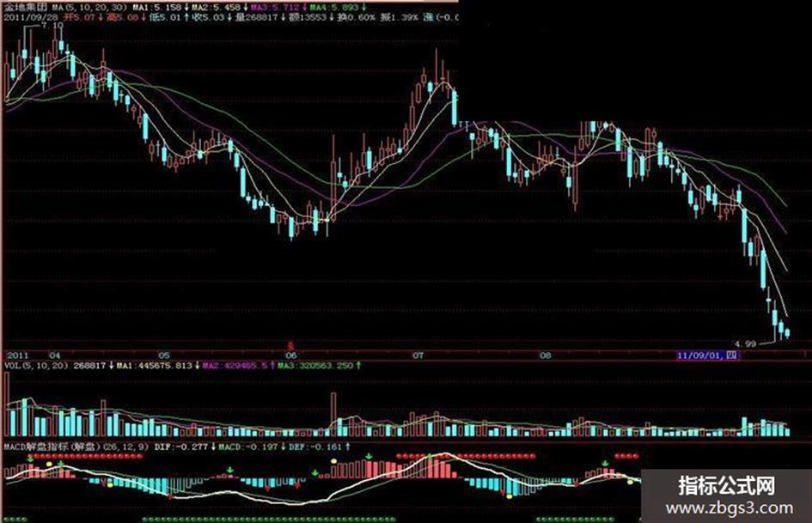Click the 量268817 volume figure

pos(256,18)
